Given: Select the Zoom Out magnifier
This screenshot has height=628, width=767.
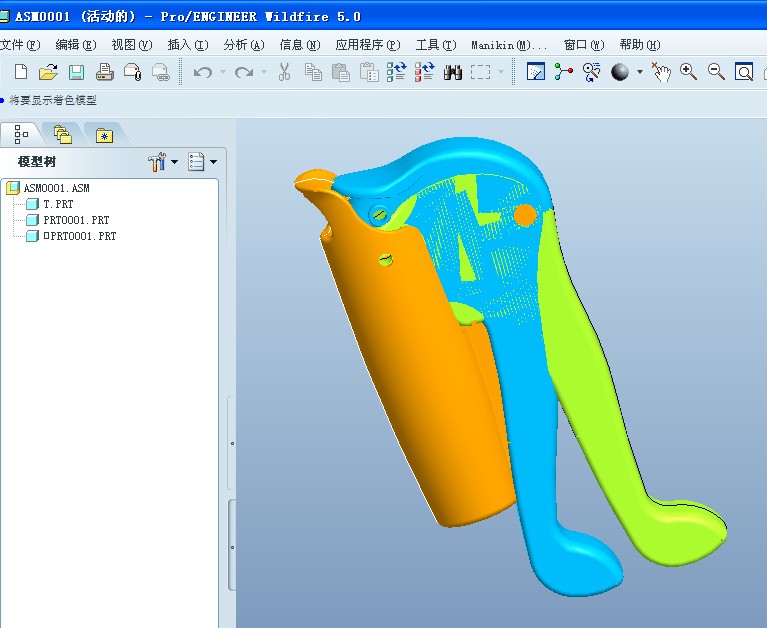Looking at the screenshot, I should coord(716,72).
